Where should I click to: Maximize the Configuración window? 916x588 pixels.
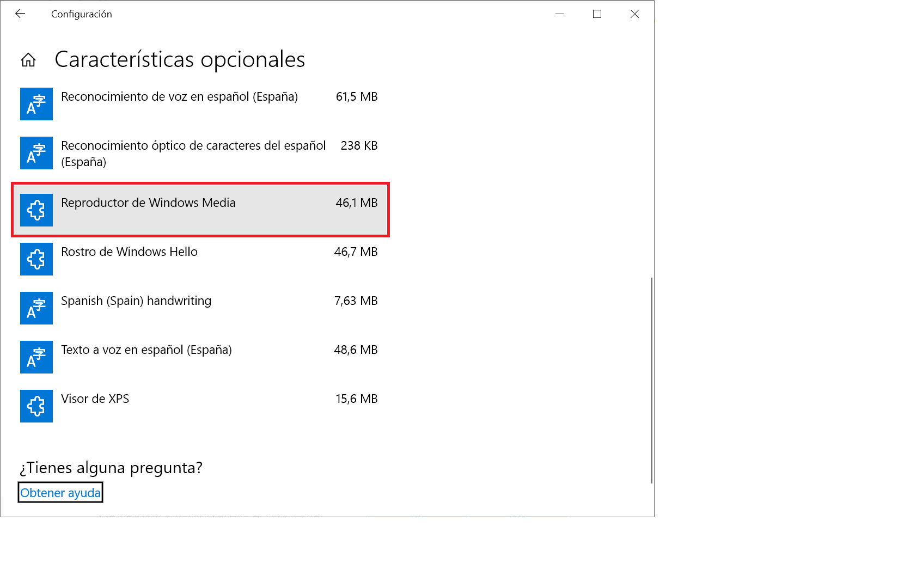point(597,14)
